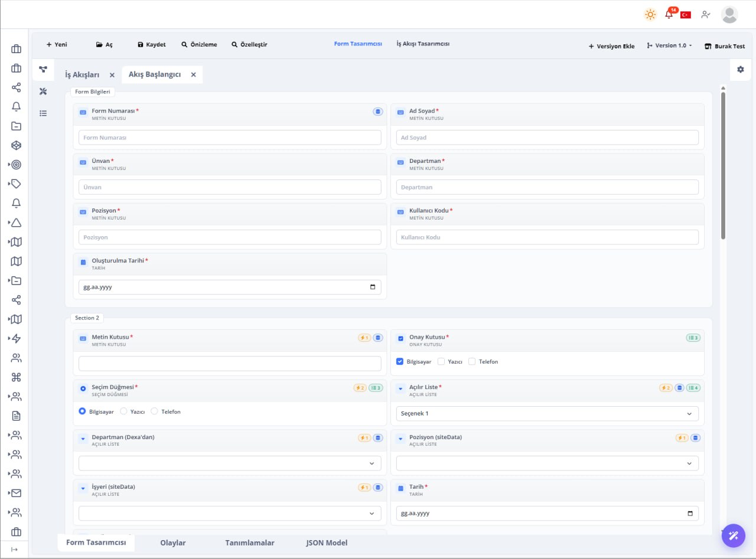756x559 pixels.
Task: Switch to the Olaylar tab
Action: (173, 542)
